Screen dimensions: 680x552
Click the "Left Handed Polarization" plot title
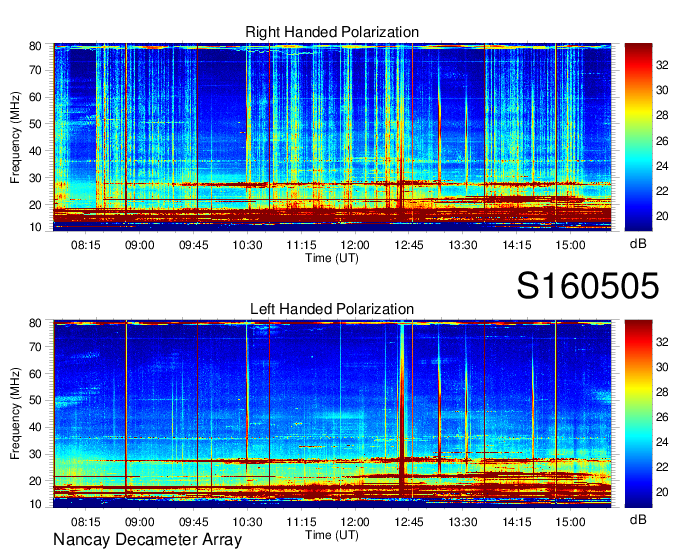pyautogui.click(x=332, y=309)
